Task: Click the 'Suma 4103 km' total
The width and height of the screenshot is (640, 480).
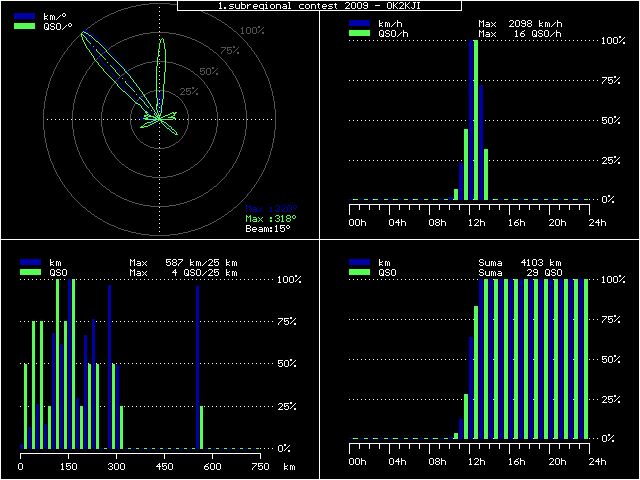Action: tap(520, 262)
